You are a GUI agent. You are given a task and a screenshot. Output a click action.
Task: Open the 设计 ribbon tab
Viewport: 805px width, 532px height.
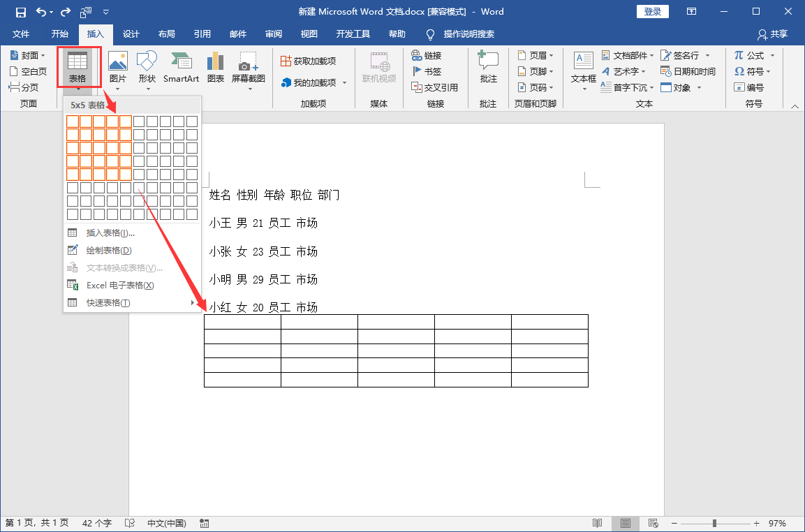click(x=131, y=34)
